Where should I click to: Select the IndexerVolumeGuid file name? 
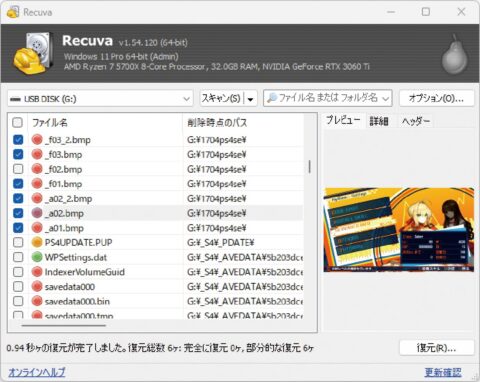coord(85,272)
